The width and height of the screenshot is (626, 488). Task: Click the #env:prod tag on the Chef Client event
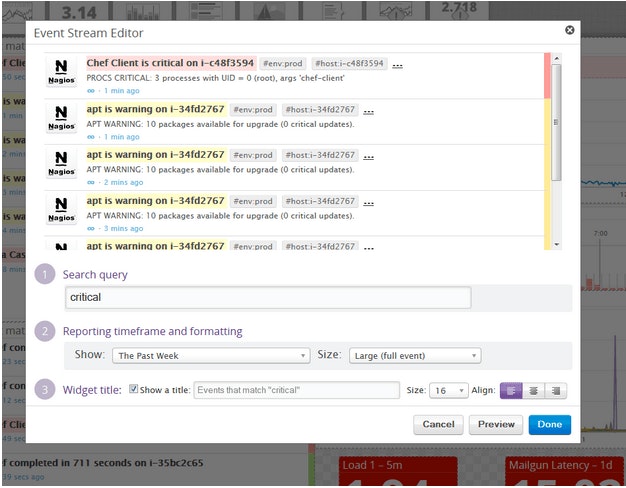(281, 63)
